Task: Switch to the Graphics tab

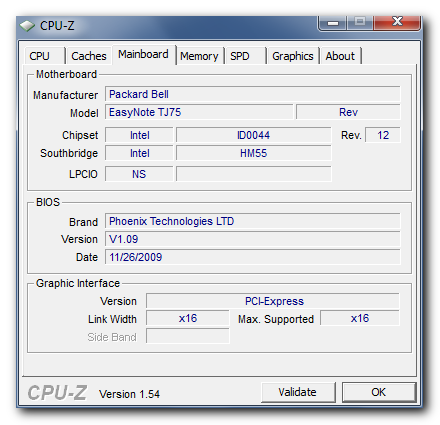Action: pos(293,56)
